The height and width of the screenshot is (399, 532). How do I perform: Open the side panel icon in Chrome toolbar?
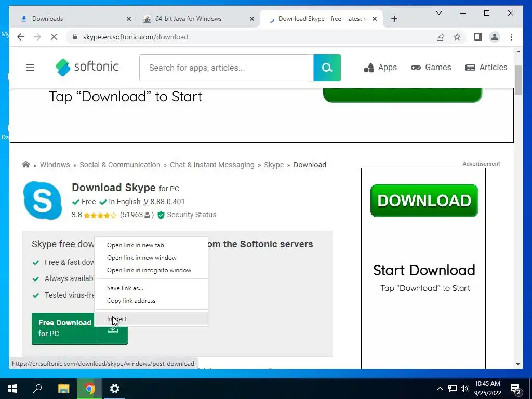tap(478, 37)
